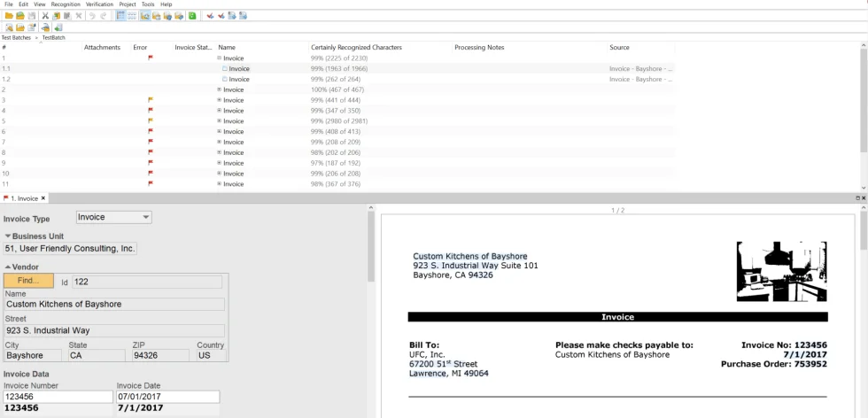
Task: Click the first red checkmark toolbar icon
Action: (x=210, y=16)
